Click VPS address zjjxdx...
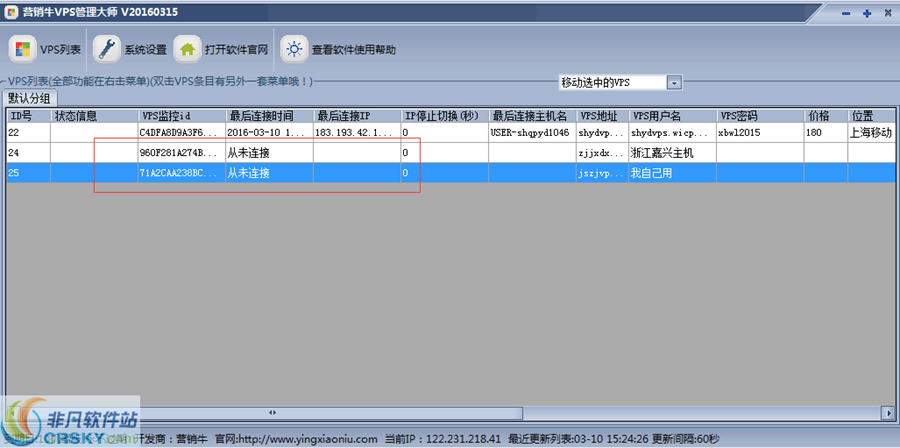The image size is (900, 448). point(601,153)
